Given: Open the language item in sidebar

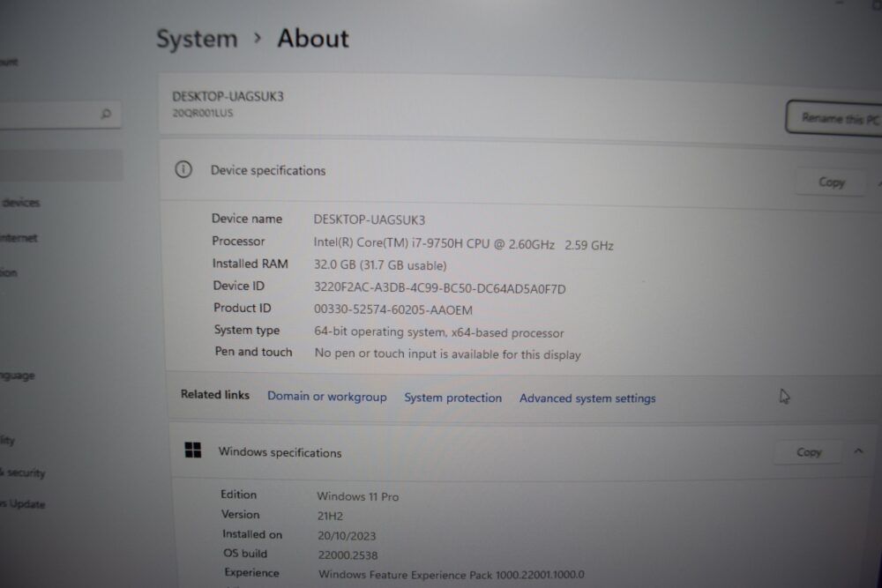Looking at the screenshot, I should 18,376.
